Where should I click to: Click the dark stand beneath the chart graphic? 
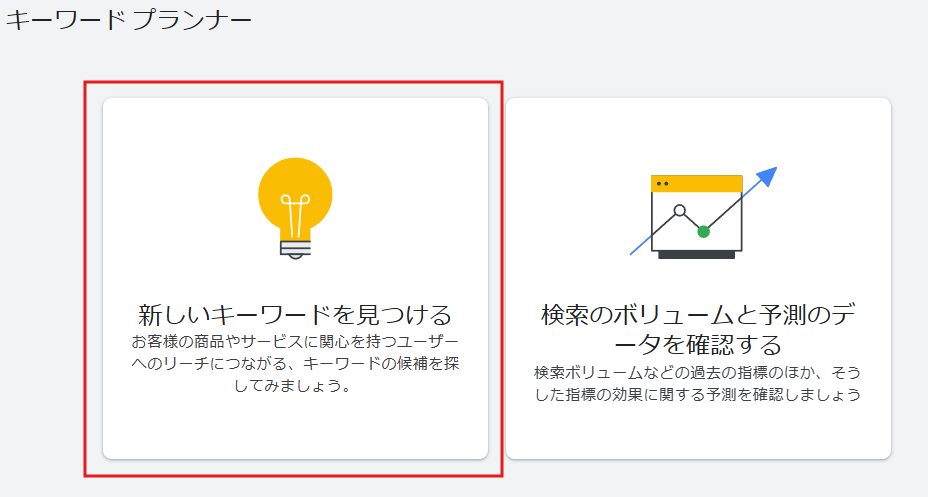point(697,255)
